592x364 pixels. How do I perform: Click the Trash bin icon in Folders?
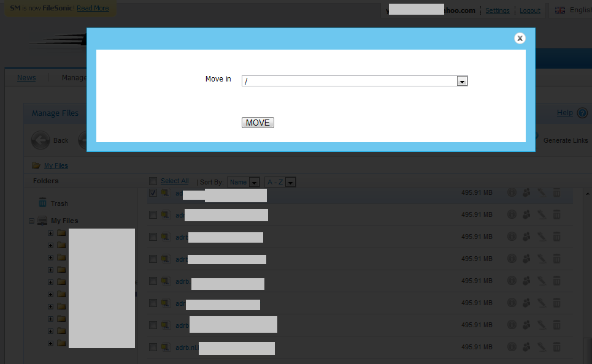tap(43, 203)
